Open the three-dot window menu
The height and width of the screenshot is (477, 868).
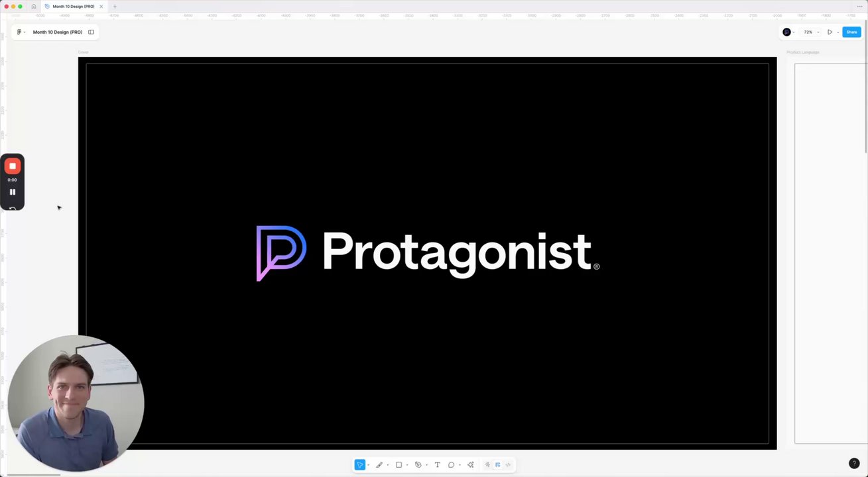click(x=859, y=7)
